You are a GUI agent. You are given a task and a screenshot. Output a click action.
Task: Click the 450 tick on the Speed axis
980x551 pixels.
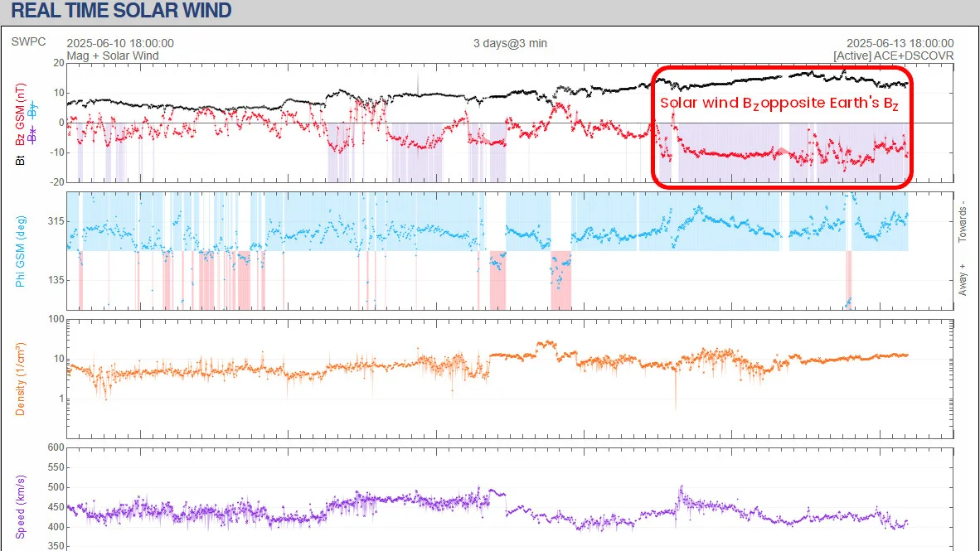(56, 507)
